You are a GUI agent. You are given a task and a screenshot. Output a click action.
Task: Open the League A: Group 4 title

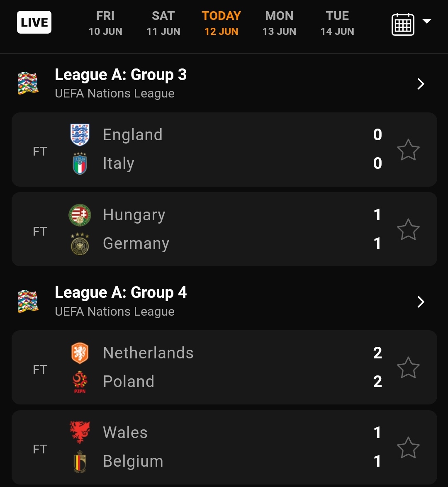click(121, 292)
